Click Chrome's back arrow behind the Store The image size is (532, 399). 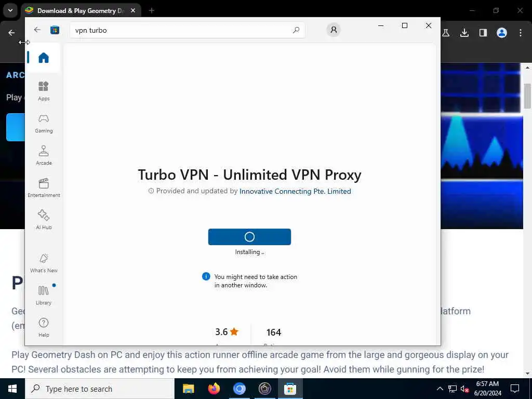11,33
